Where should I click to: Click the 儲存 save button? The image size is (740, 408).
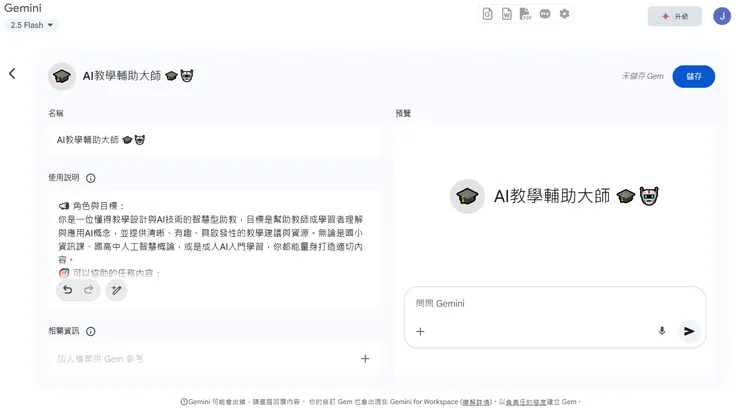point(693,76)
